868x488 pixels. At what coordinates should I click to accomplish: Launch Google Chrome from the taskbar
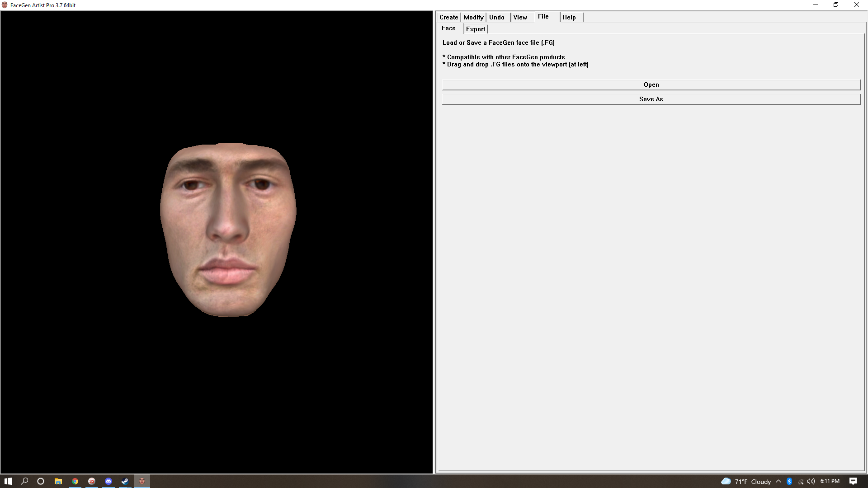75,481
